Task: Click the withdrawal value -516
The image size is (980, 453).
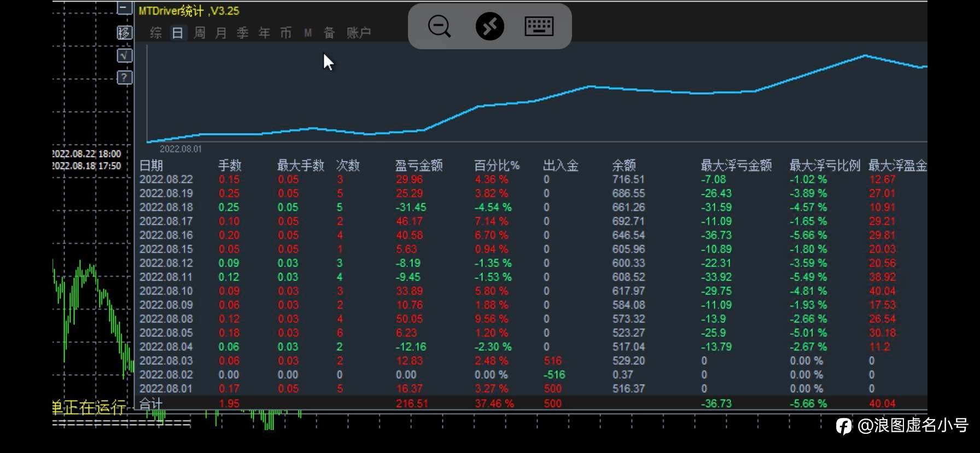Action: point(554,375)
